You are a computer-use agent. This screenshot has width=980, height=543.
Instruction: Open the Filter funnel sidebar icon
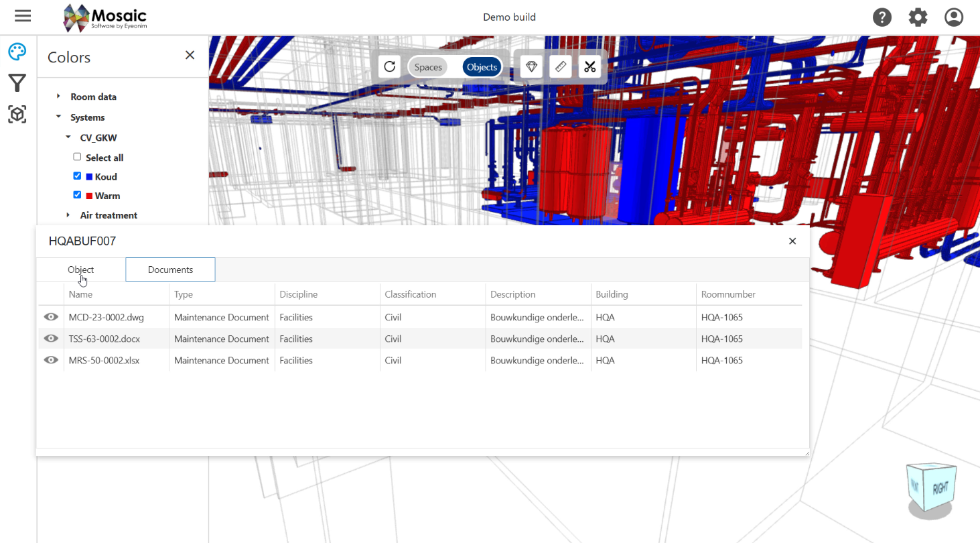17,83
